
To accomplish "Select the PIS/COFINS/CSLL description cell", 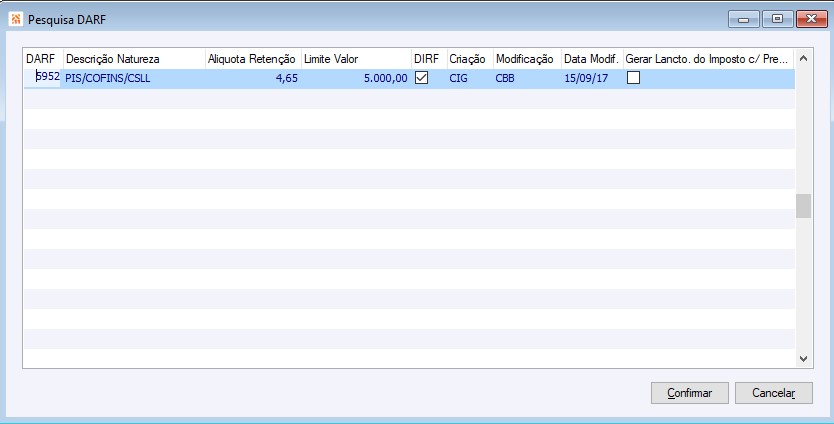I will coord(134,78).
